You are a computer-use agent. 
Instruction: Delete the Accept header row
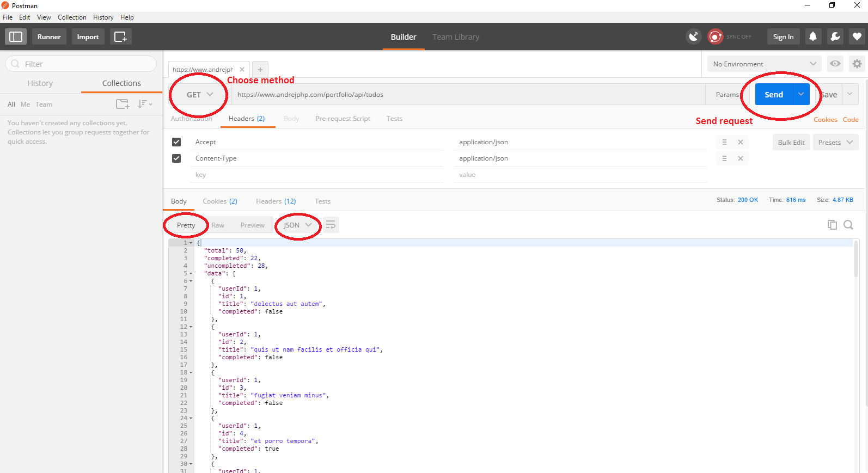(741, 142)
